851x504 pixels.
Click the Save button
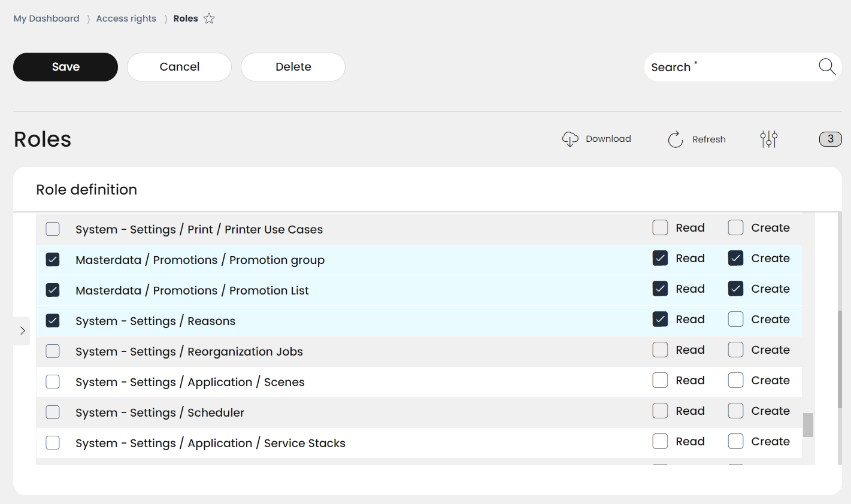pyautogui.click(x=65, y=67)
